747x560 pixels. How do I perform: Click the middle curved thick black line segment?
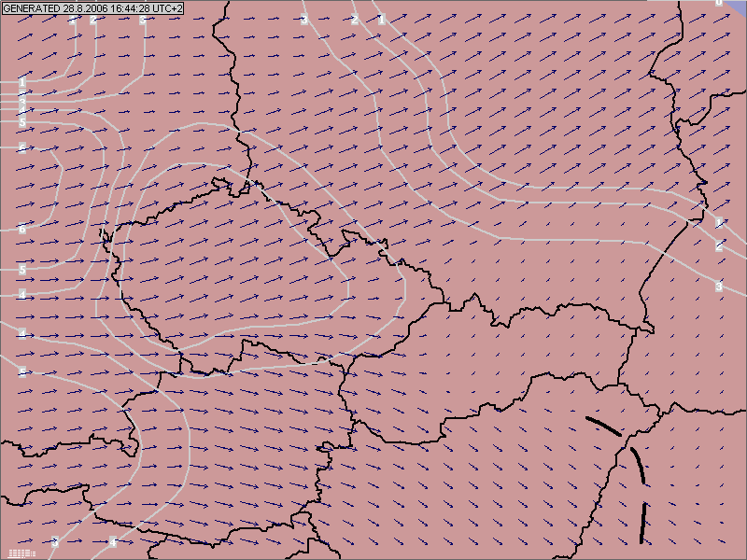pyautogui.click(x=638, y=465)
